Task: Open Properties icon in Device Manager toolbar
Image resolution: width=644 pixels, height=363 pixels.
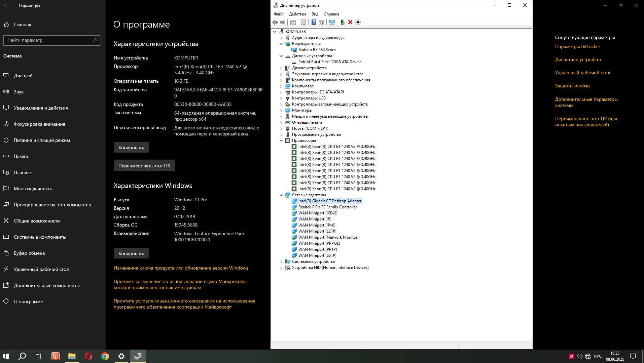Action: point(303,22)
